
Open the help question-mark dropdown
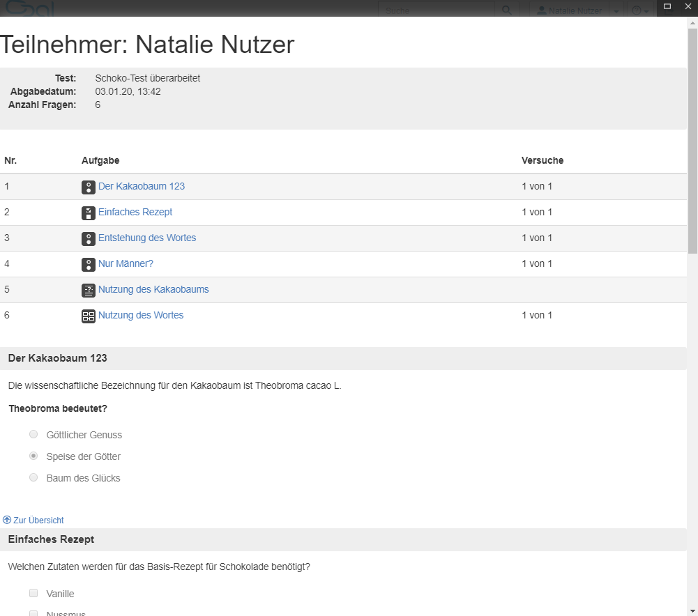639,10
